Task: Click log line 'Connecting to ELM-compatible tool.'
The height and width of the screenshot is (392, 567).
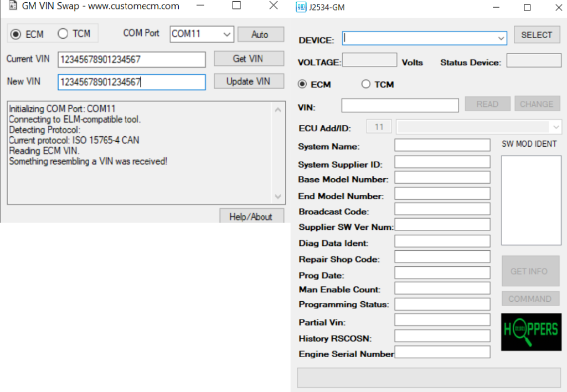Action: tap(75, 120)
